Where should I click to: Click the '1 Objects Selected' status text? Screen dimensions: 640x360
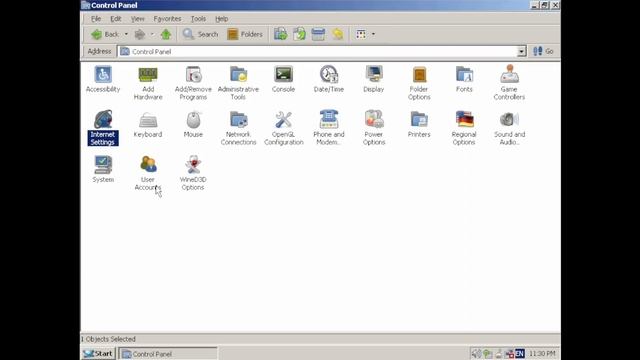pos(108,339)
